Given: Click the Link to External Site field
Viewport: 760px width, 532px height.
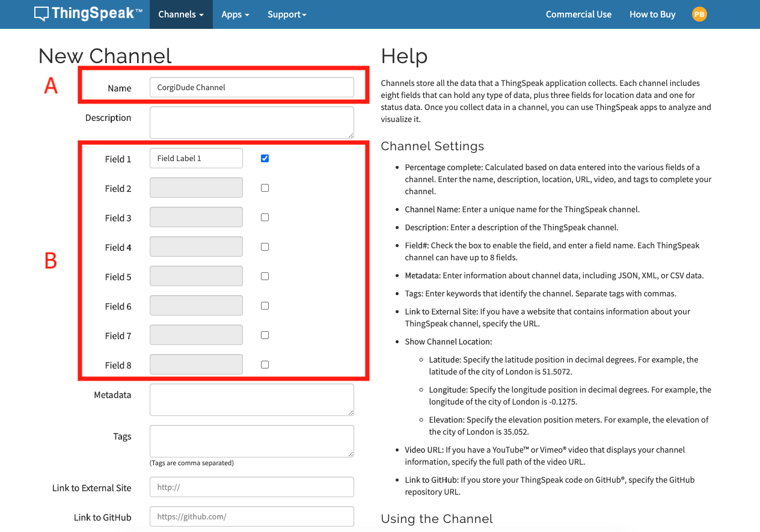Looking at the screenshot, I should 251,488.
